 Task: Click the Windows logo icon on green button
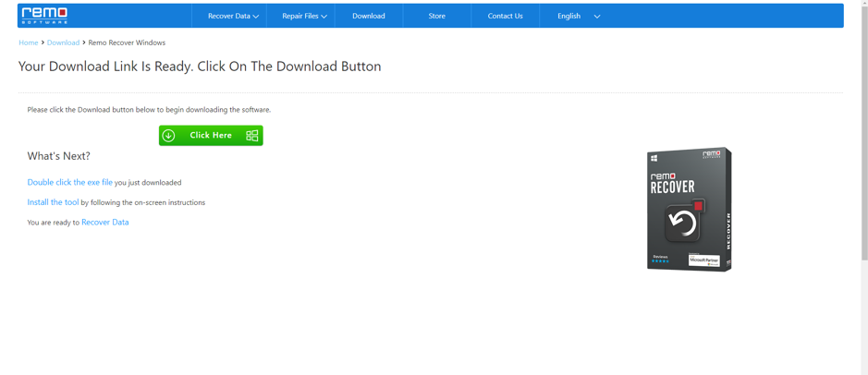pos(251,136)
